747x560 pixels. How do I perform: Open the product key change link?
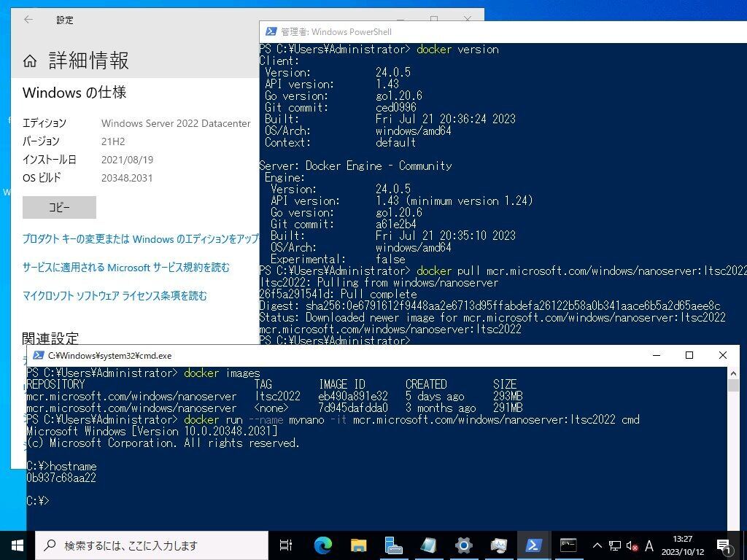coord(141,238)
